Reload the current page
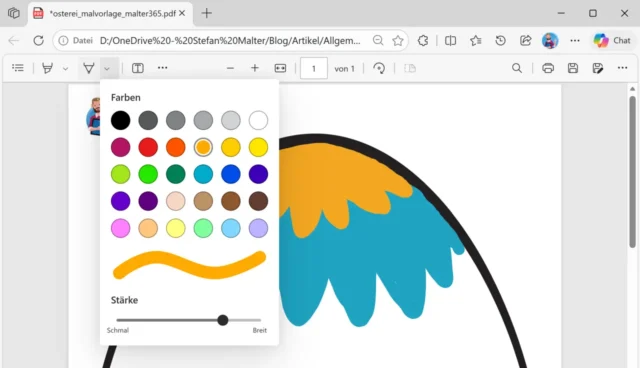This screenshot has height=368, width=640. pyautogui.click(x=38, y=40)
